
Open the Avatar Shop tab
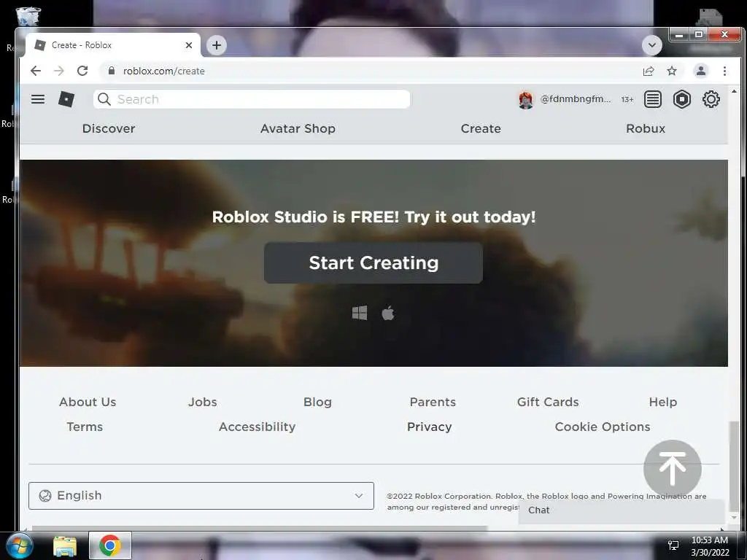(298, 128)
